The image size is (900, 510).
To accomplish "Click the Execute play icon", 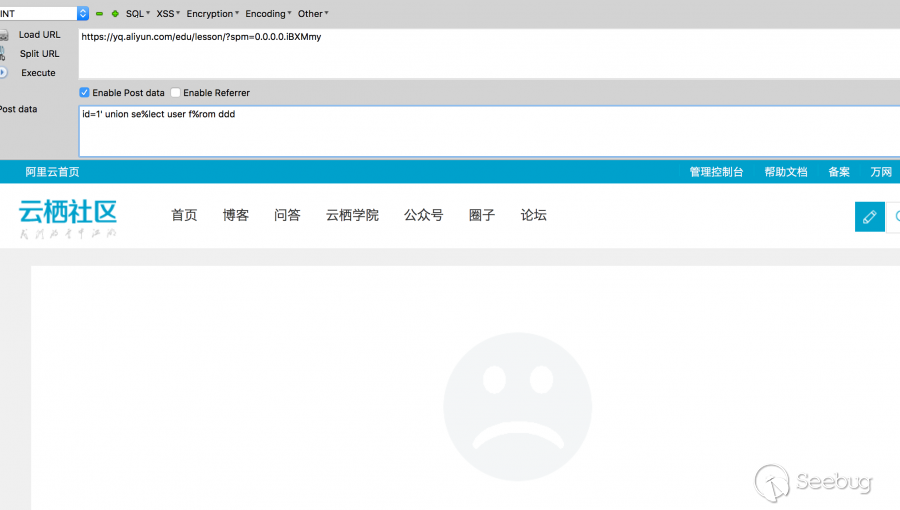I will click(x=3, y=73).
